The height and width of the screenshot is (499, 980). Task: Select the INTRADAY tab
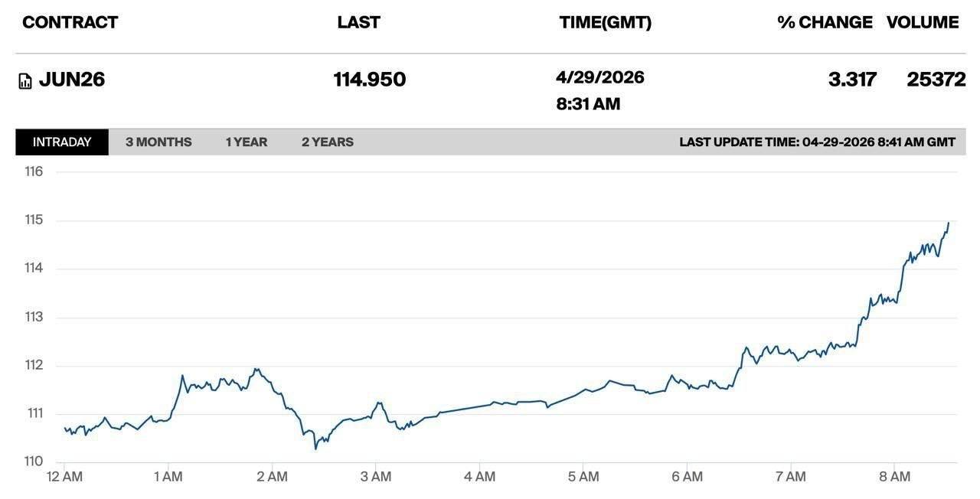[x=62, y=142]
